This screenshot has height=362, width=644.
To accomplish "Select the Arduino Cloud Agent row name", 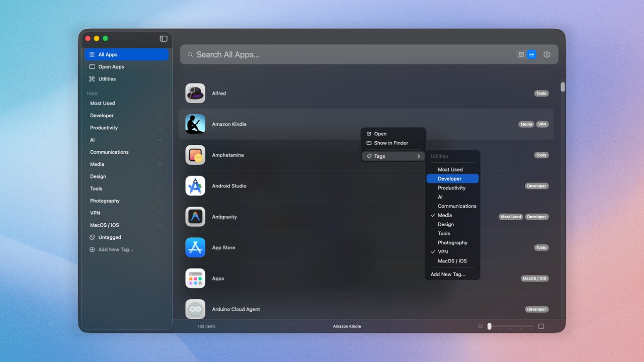I will tap(236, 309).
